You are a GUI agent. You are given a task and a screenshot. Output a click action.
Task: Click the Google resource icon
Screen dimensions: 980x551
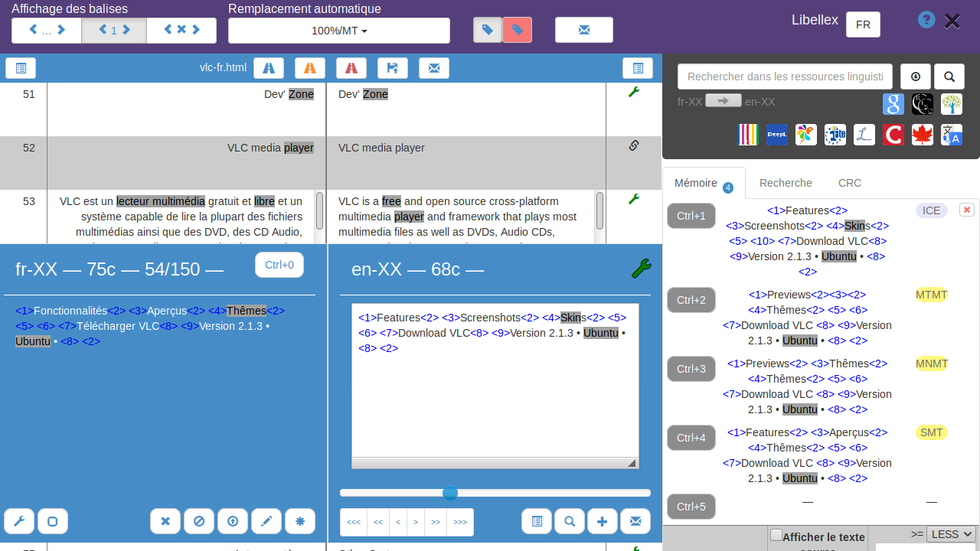(x=893, y=104)
